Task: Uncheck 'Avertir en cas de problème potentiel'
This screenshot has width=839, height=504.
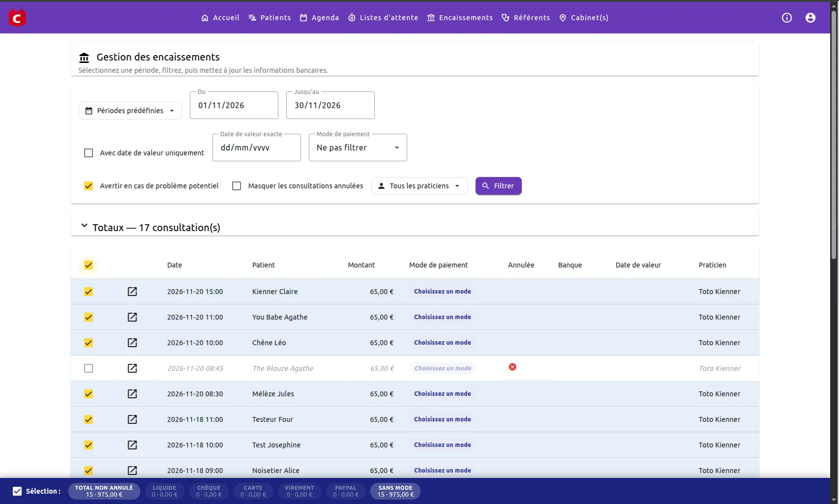Action: (x=89, y=186)
